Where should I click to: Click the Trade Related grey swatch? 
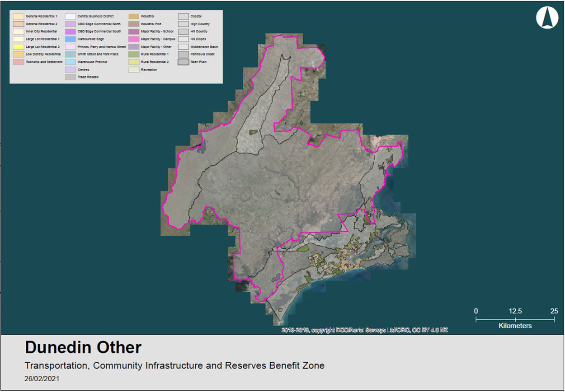[70, 77]
